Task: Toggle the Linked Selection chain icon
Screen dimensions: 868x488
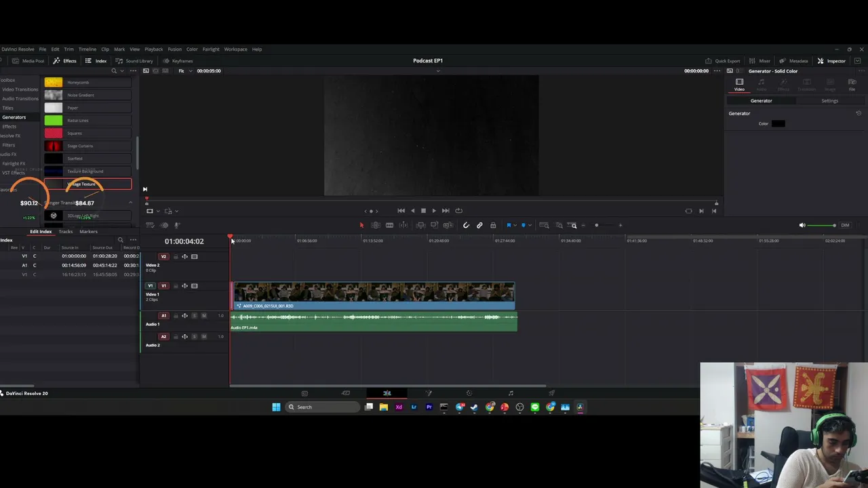Action: pos(479,225)
